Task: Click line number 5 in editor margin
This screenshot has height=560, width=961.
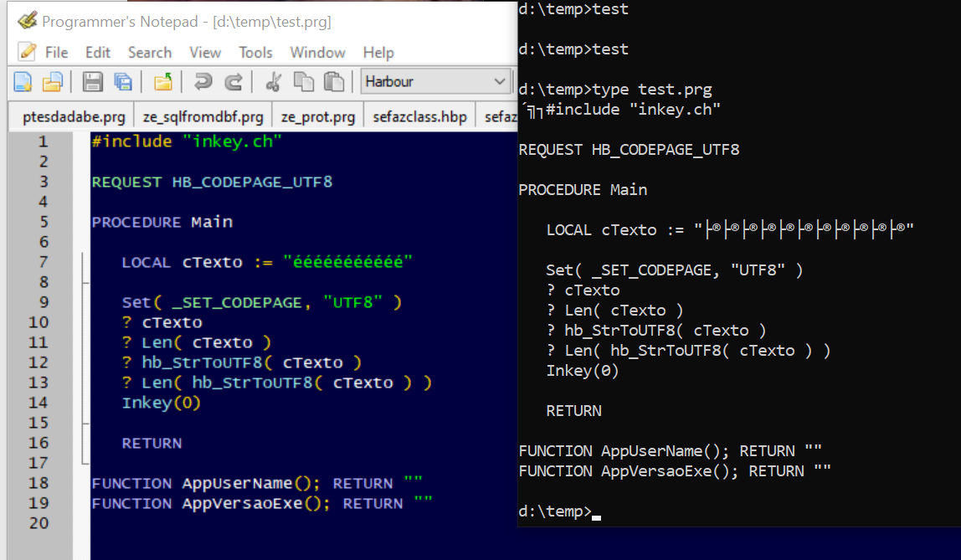Action: pos(43,222)
